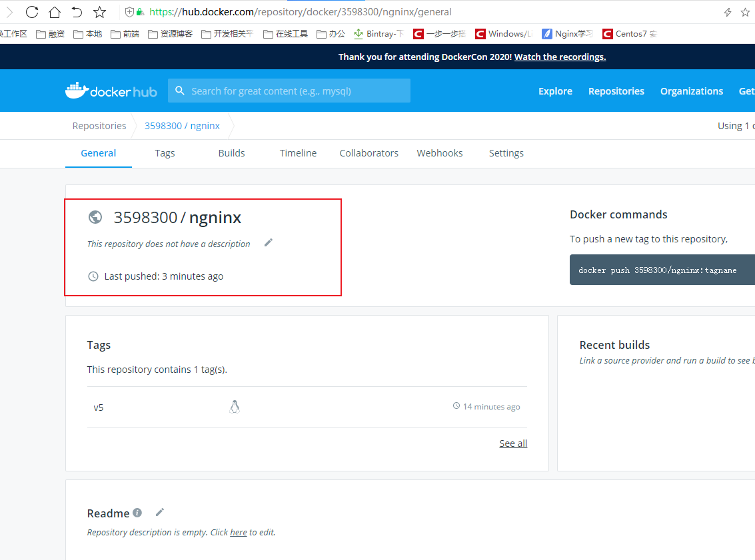Open the 一步一步 bookmark
The width and height of the screenshot is (755, 560).
pos(440,34)
